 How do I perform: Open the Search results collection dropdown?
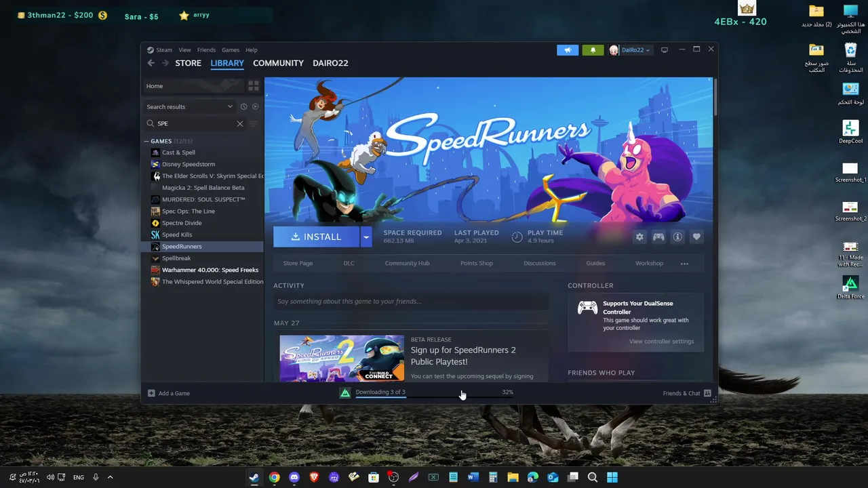(189, 106)
